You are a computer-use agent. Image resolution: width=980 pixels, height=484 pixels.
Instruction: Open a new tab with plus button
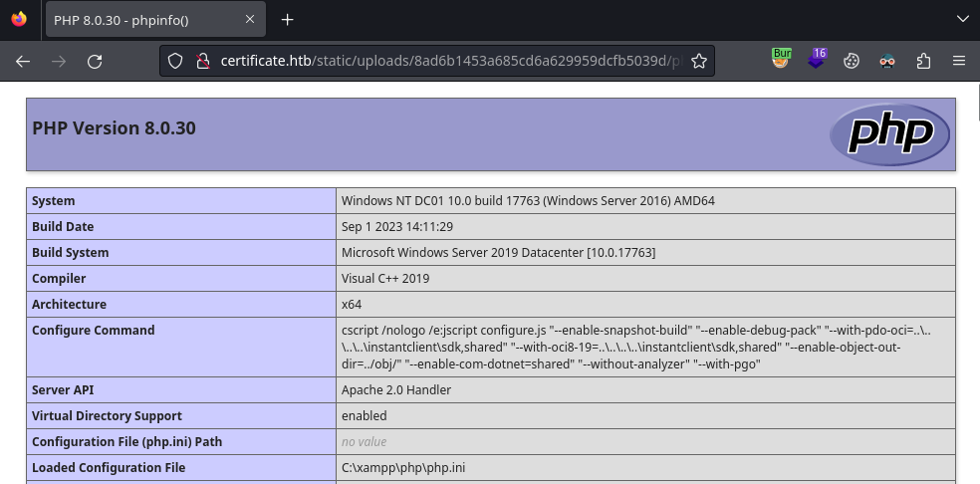pyautogui.click(x=288, y=20)
